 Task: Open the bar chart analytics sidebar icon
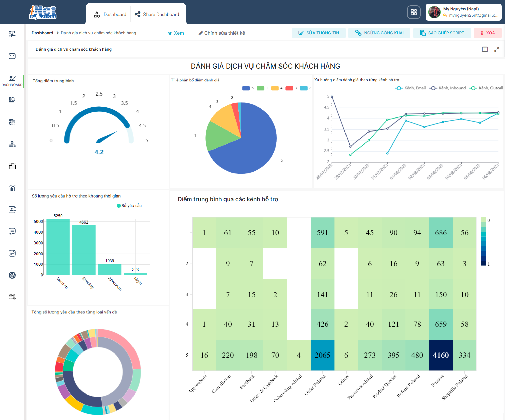click(x=12, y=188)
